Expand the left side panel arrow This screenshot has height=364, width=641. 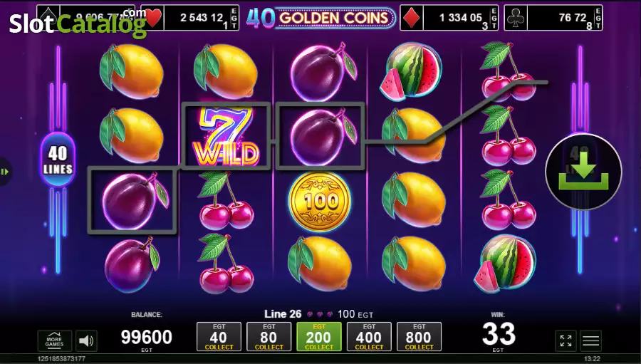(5, 172)
